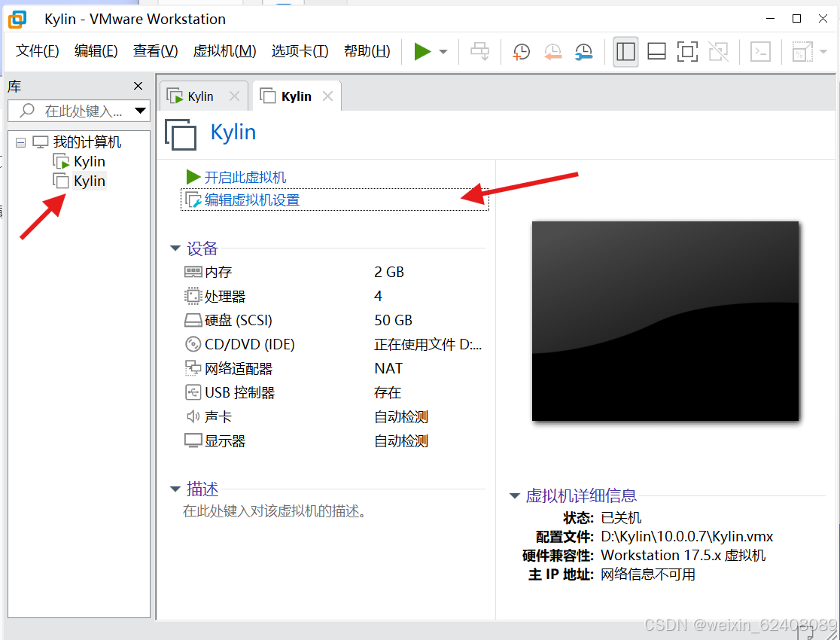Open the 查看(V) menu
Viewport: 840px width, 640px height.
[155, 51]
